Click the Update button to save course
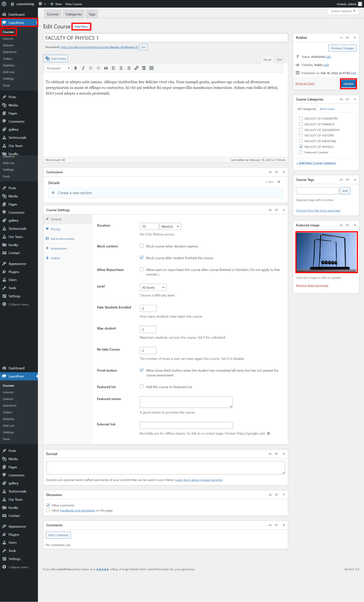 [348, 84]
